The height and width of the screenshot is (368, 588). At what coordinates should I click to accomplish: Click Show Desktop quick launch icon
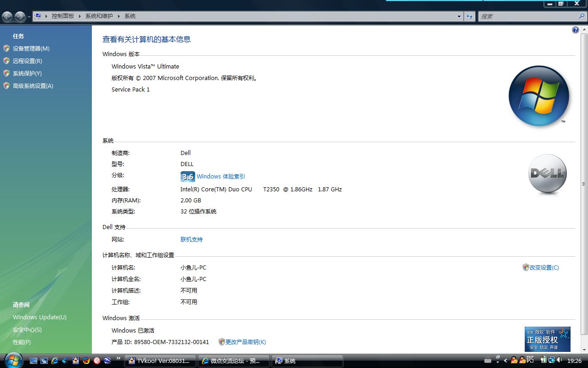[34, 361]
